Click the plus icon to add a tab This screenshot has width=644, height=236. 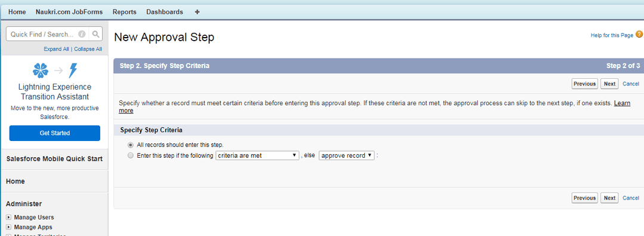point(197,12)
